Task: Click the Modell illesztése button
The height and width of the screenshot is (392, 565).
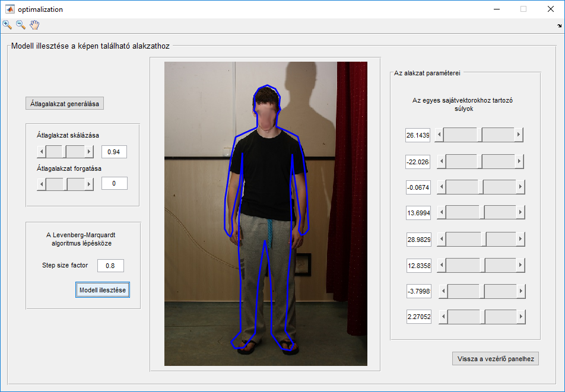Action: pos(102,290)
